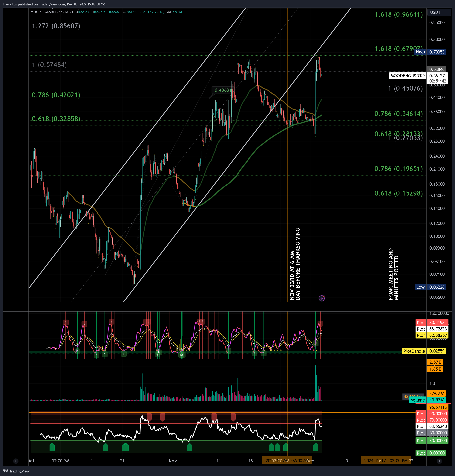Open the TradingView logo link

[x=16, y=471]
